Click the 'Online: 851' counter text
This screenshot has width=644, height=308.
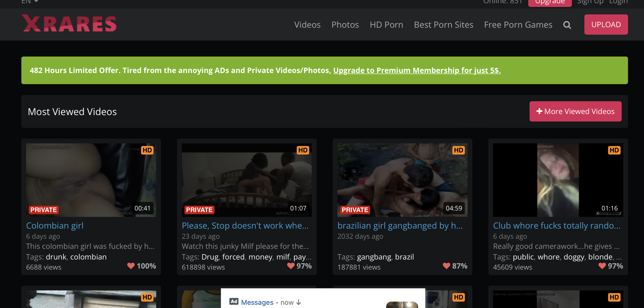coord(503,2)
